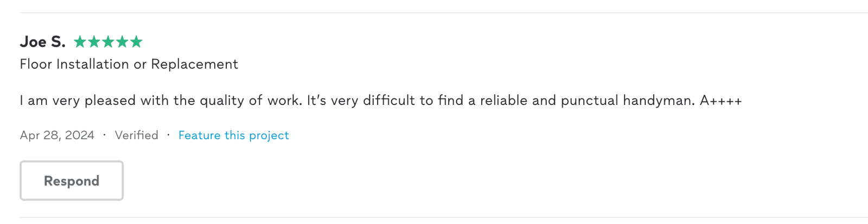Click the Respond button
868x224 pixels.
[x=72, y=181]
